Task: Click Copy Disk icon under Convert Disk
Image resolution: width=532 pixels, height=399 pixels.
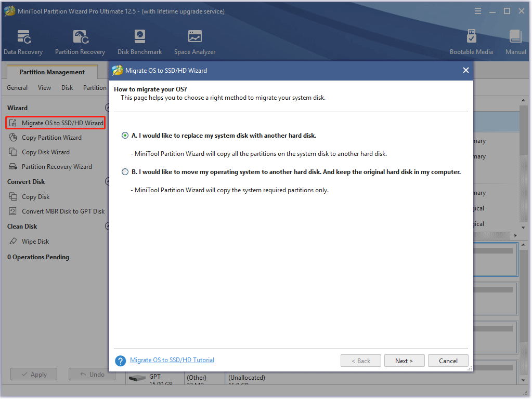Action: pos(13,196)
